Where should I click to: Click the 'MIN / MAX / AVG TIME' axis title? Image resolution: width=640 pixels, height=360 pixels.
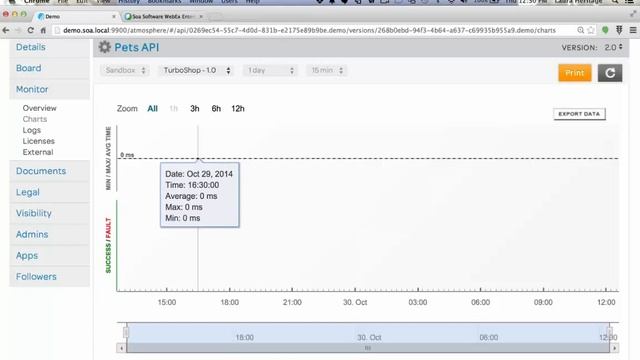point(109,158)
